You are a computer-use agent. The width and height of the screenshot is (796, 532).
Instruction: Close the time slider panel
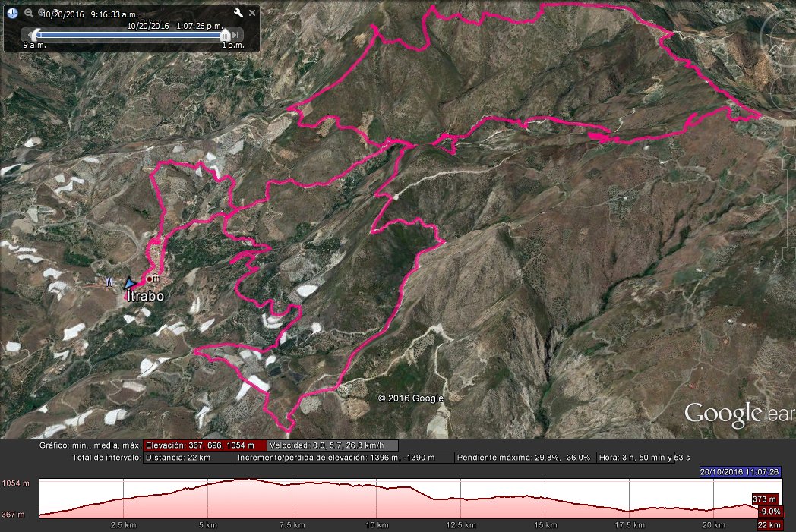click(x=252, y=13)
